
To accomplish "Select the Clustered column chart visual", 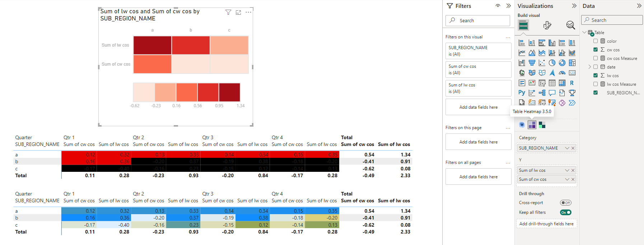I will click(x=552, y=43).
